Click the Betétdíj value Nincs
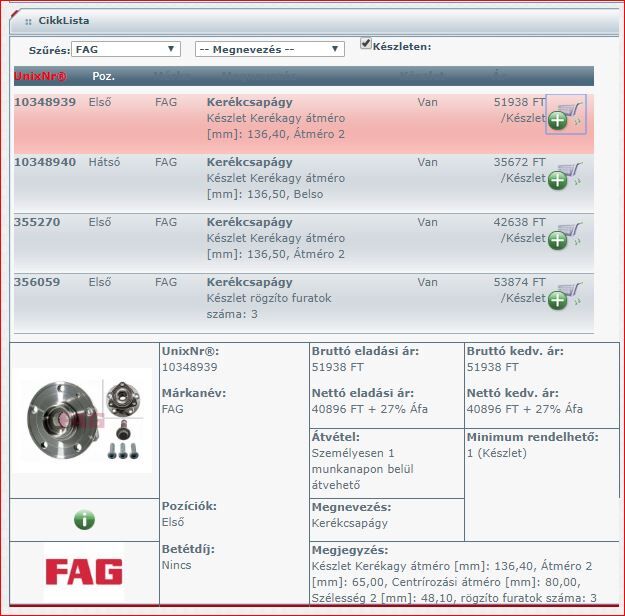625x616 pixels. click(177, 565)
